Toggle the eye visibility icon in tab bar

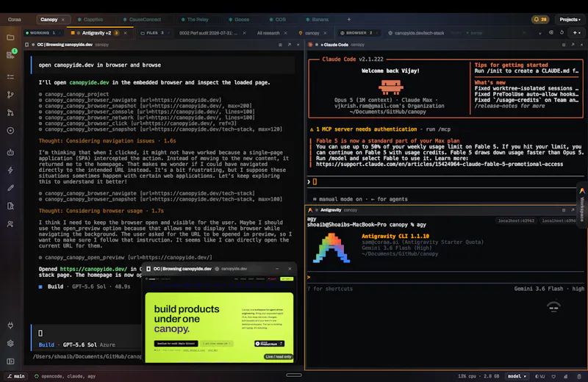coord(551,32)
